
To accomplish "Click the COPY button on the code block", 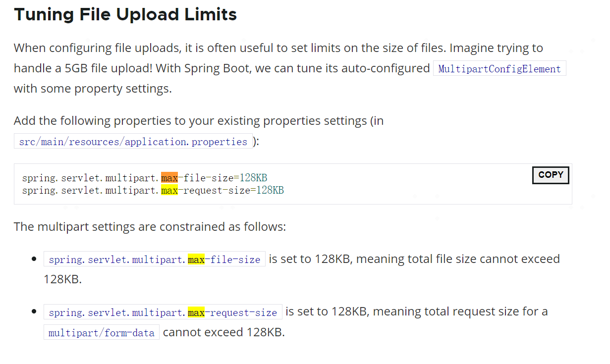I will click(551, 175).
